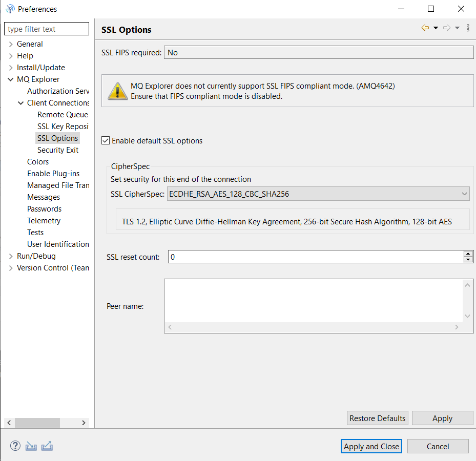This screenshot has width=476, height=461.
Task: Collapse the Client Connections node
Action: [20, 103]
